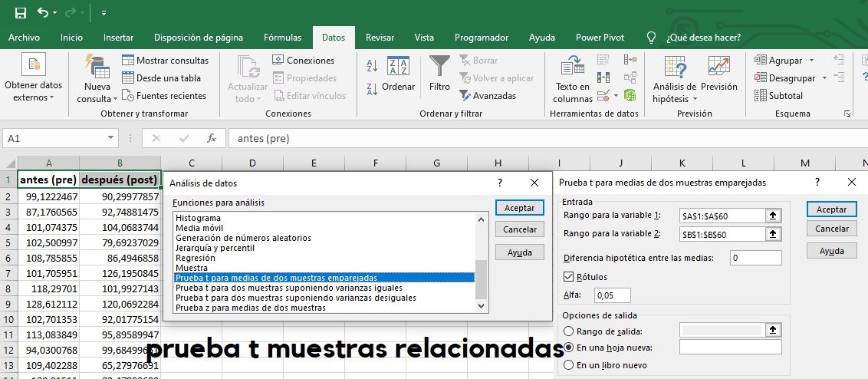868x379 pixels.
Task: Select Desde una tabla
Action: (161, 78)
